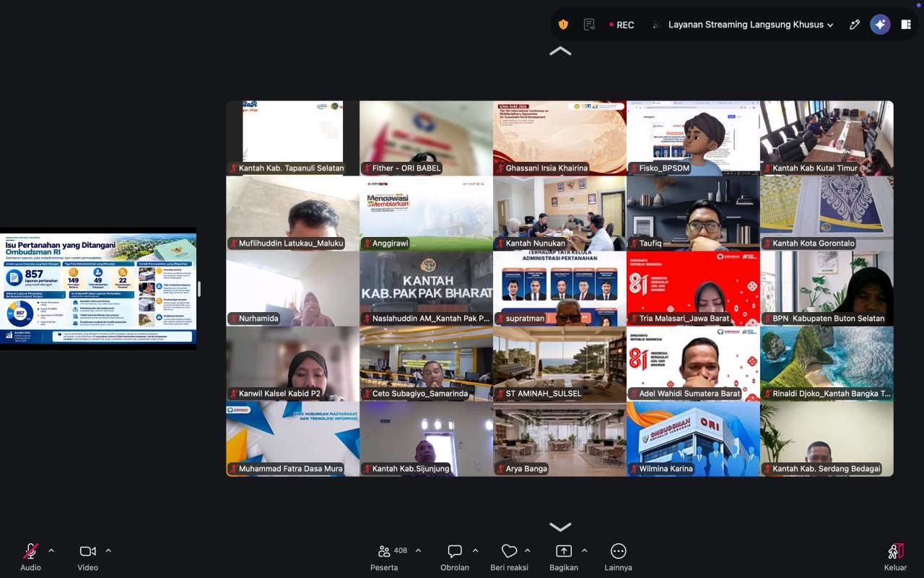Change the view layout icon at top right
This screenshot has width=924, height=578.
point(906,25)
